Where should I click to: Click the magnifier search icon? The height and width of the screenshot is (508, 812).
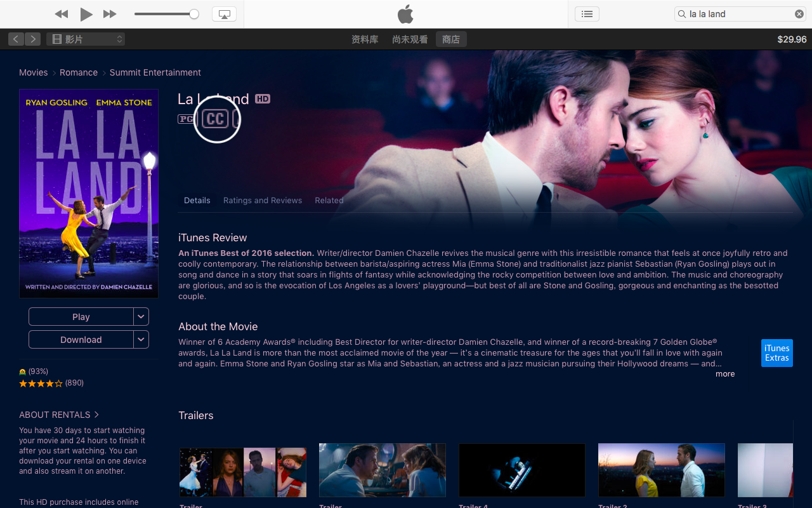(683, 14)
